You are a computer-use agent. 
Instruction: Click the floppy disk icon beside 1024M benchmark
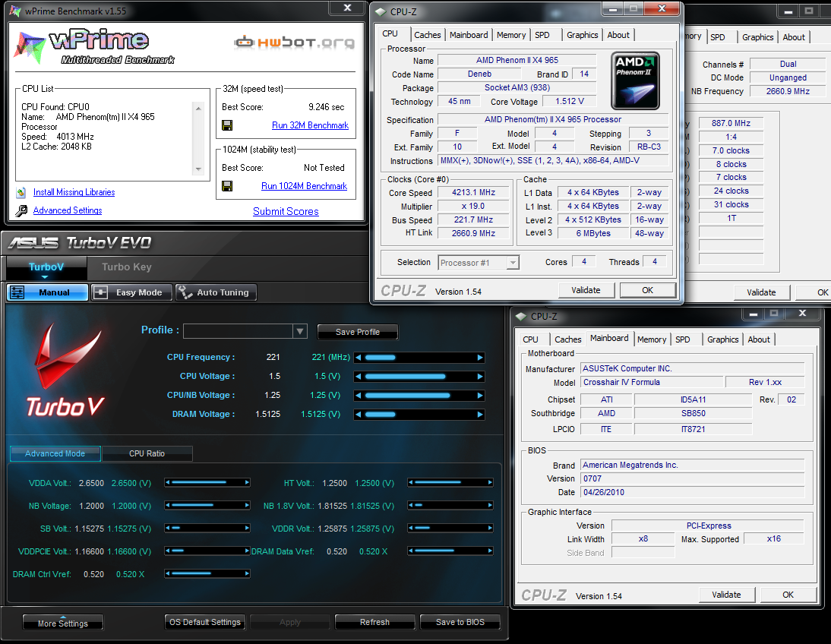click(227, 186)
